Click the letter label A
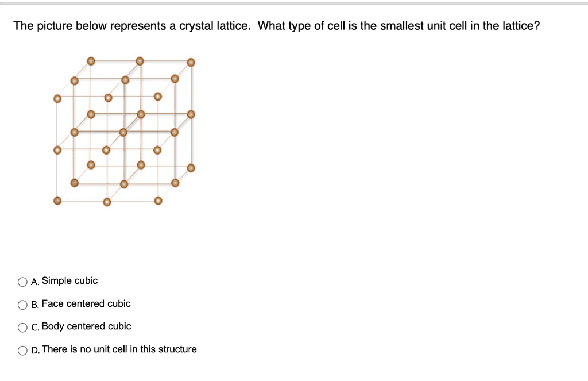 34,282
